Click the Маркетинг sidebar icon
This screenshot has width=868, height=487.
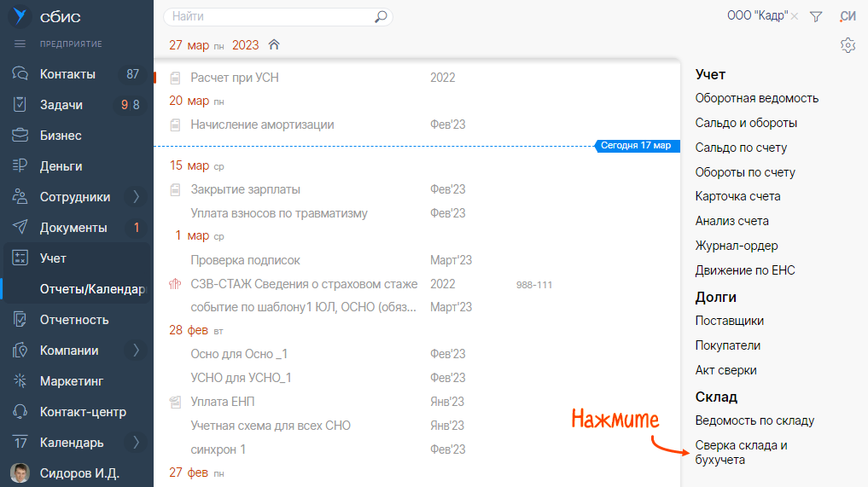pyautogui.click(x=20, y=381)
